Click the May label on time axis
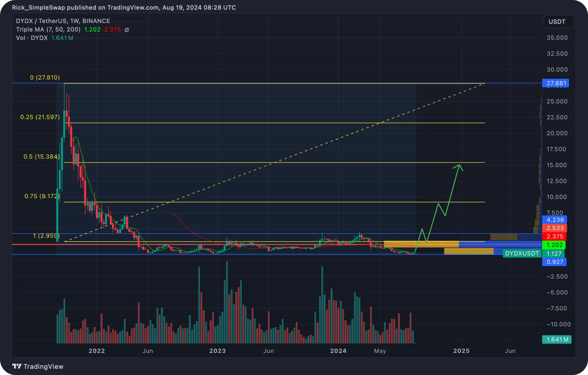The image size is (588, 375). [x=380, y=351]
